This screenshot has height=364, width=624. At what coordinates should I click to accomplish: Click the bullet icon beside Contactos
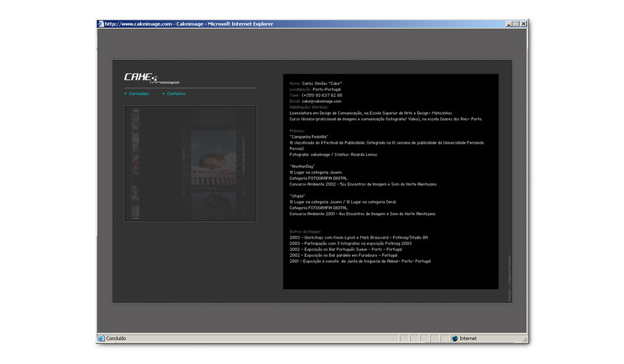(x=163, y=94)
